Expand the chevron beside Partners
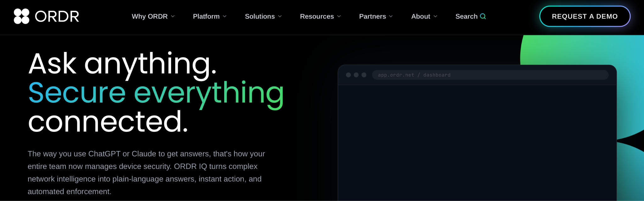 (391, 16)
